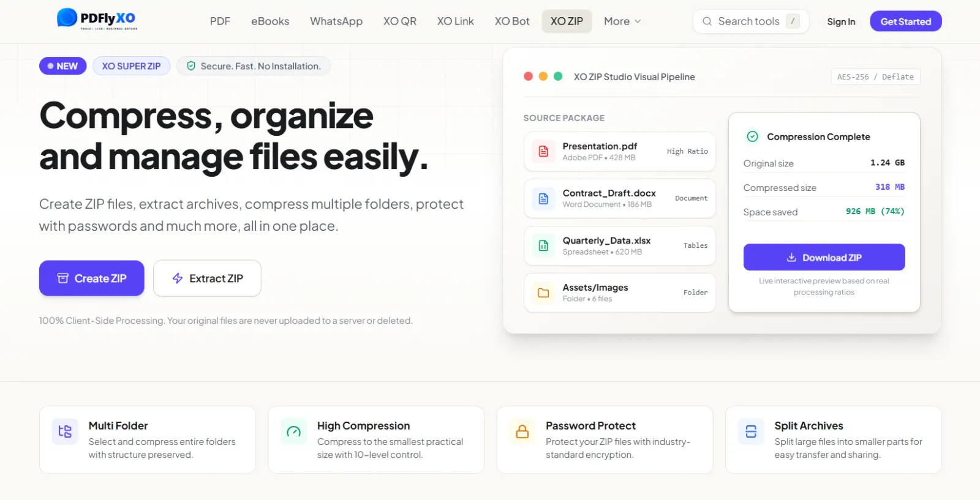Viewport: 980px width, 500px height.
Task: Click the High Compression gauge icon
Action: coord(293,431)
